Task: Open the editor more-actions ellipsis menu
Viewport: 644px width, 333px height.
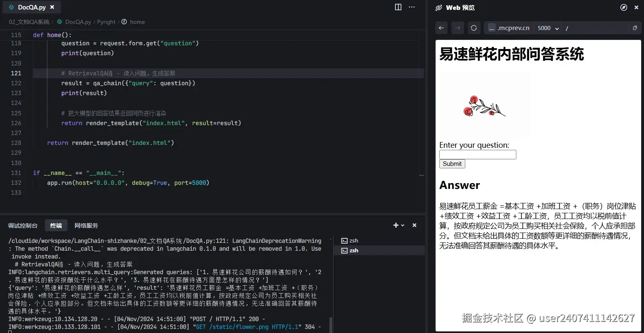Action: coord(412,7)
